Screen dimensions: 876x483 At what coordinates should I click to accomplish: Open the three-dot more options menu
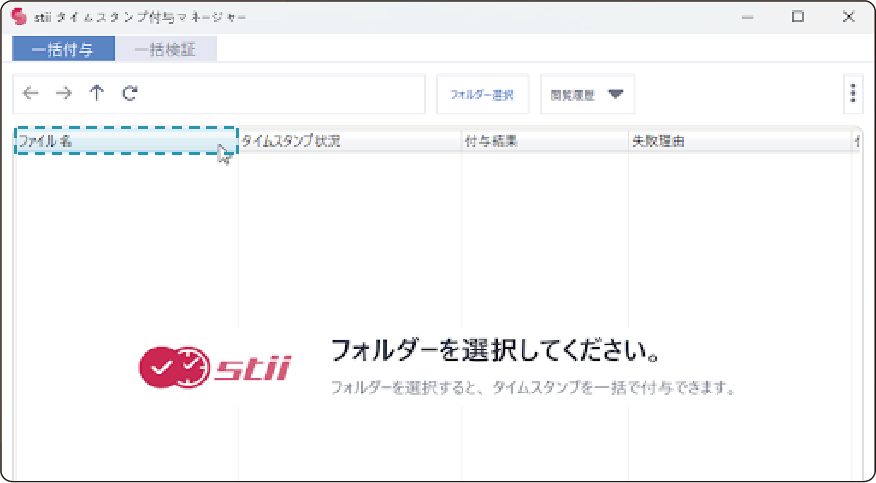852,93
